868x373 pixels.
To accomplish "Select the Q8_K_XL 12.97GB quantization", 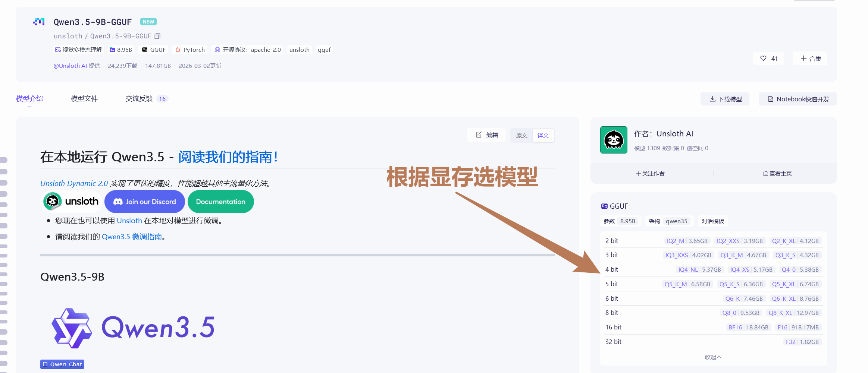I will point(794,313).
